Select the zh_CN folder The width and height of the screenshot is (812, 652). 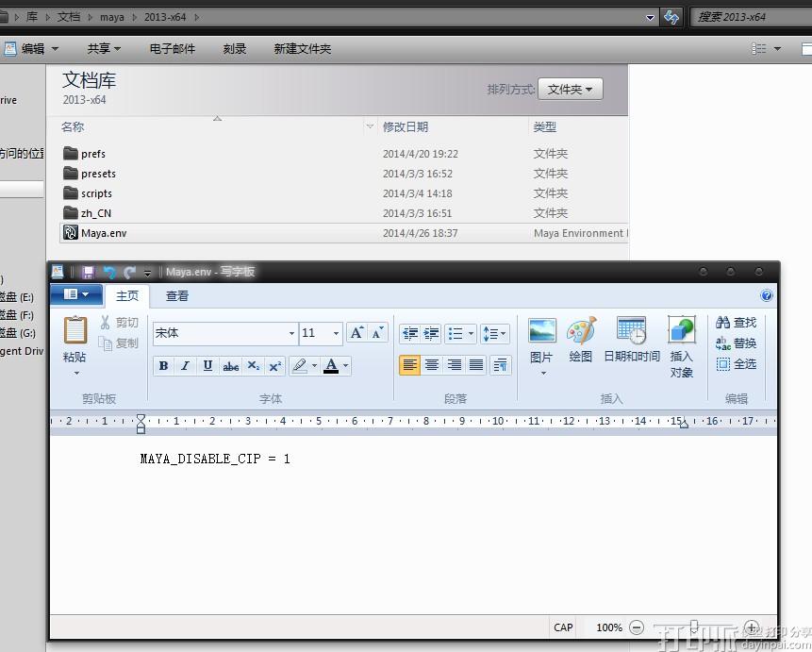coord(344,213)
